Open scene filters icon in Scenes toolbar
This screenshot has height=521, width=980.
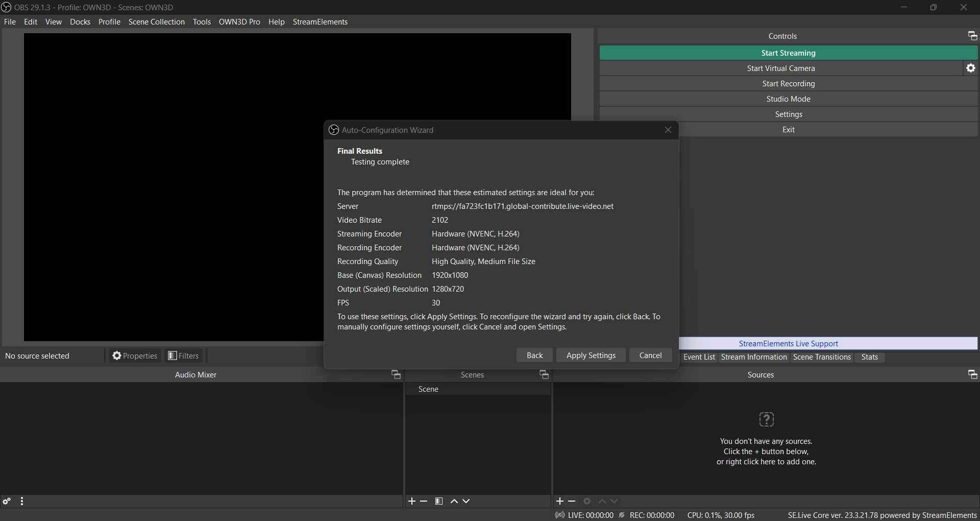coord(439,501)
